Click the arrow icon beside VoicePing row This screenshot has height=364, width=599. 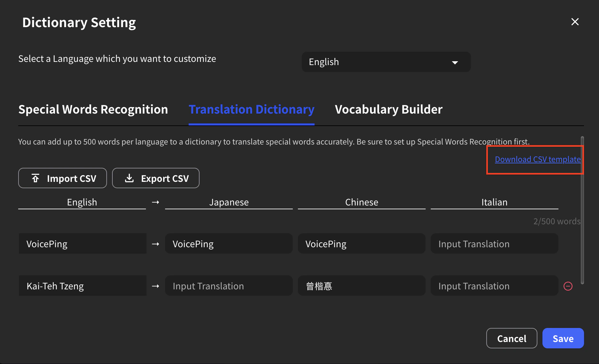155,244
